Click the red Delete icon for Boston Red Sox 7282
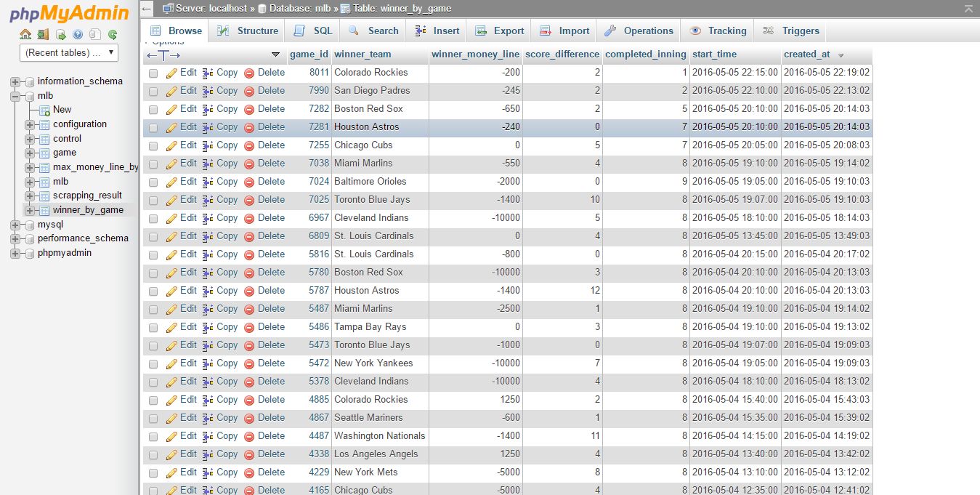The image size is (980, 495). (249, 109)
